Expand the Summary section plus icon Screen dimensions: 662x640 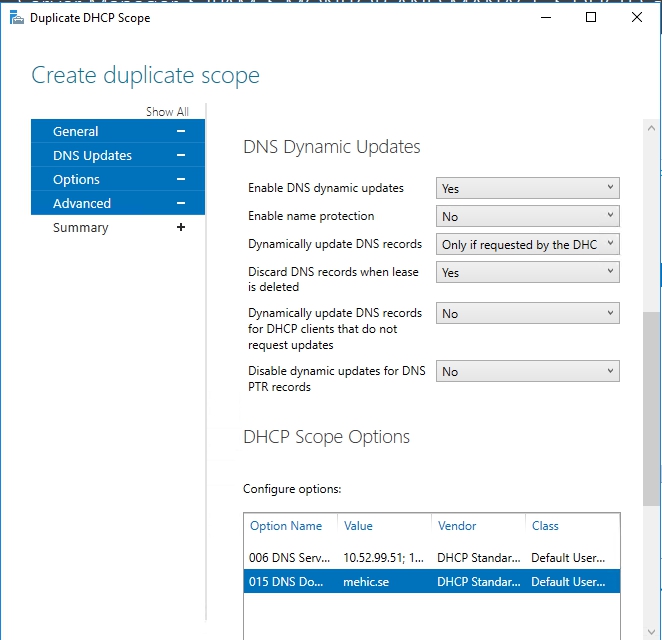click(x=181, y=227)
